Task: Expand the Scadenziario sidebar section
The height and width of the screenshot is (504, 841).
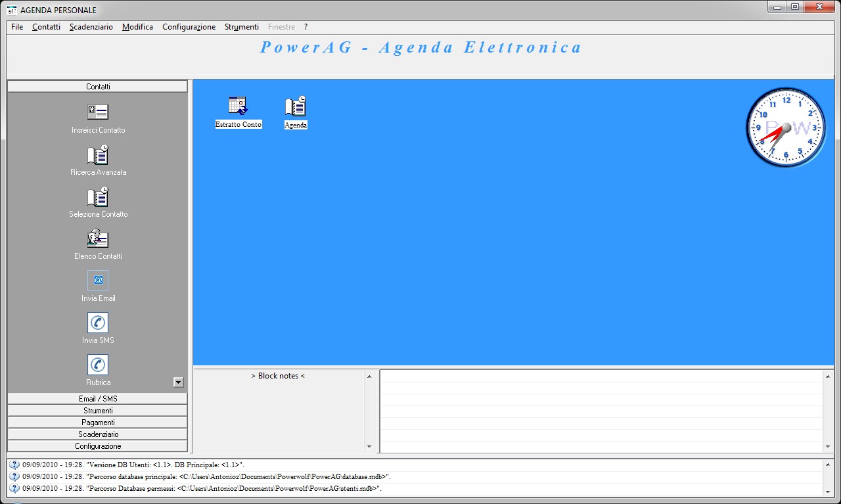Action: tap(98, 434)
